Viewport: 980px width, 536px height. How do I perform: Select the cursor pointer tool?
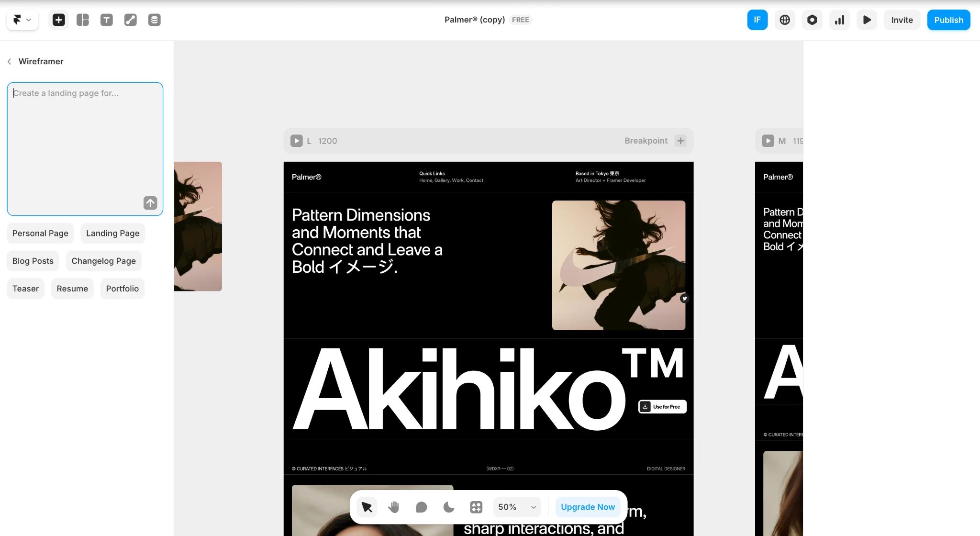point(367,507)
